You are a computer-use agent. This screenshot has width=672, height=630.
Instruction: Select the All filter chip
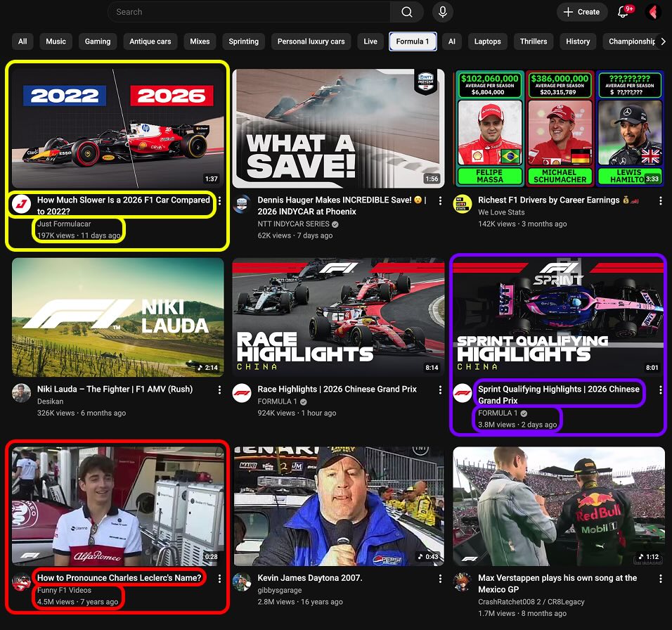pos(22,41)
